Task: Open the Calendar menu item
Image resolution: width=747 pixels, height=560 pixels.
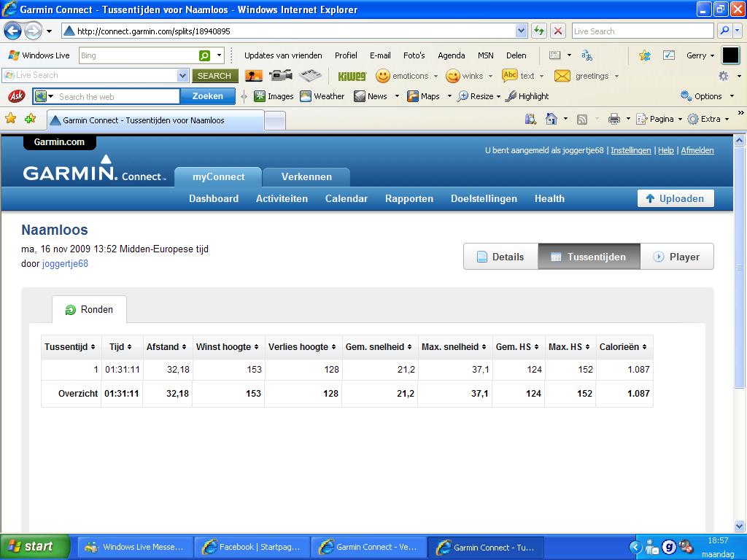Action: click(x=347, y=198)
